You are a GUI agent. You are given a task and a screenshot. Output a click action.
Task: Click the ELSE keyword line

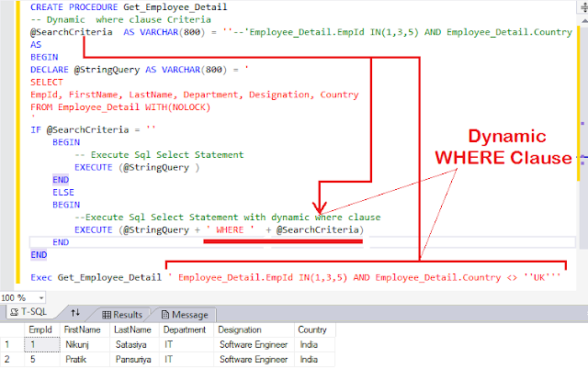(x=63, y=192)
